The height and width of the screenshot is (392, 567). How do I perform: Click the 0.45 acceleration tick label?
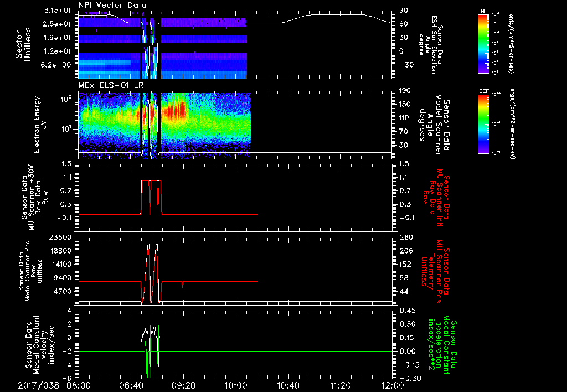(x=407, y=311)
